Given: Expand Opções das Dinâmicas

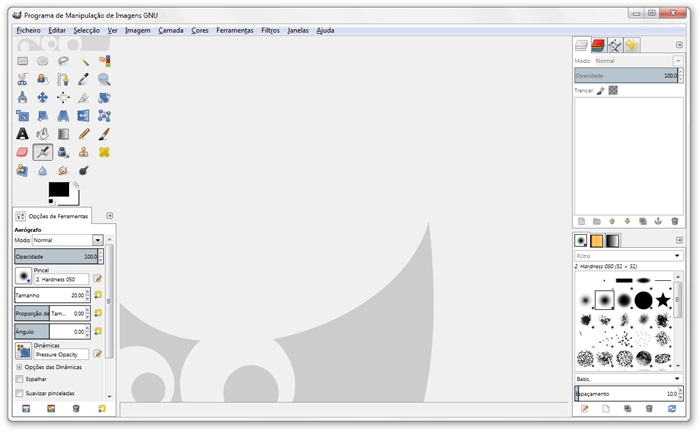Looking at the screenshot, I should pyautogui.click(x=19, y=367).
